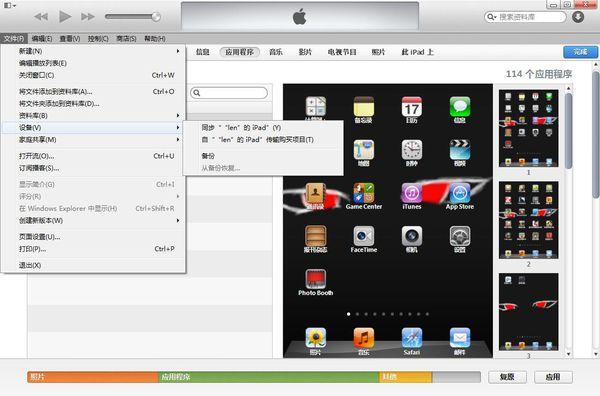Expand the 资料库(B) submenu
600x396 pixels.
point(94,116)
